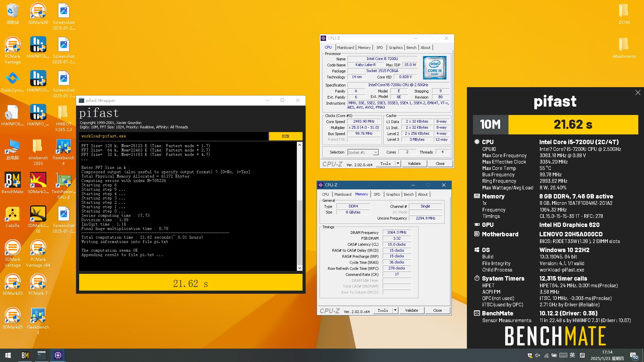This screenshot has width=644, height=362.
Task: Launch PCMark 7 desktop shortcut
Action: (38, 285)
